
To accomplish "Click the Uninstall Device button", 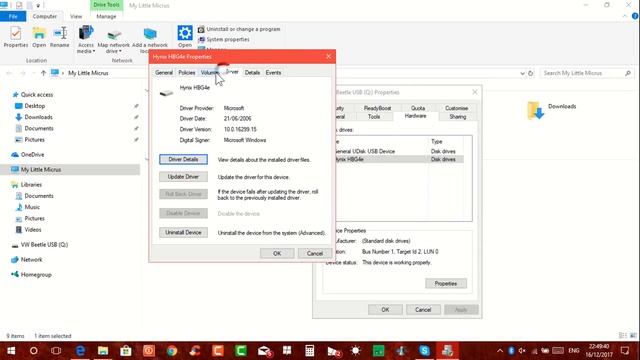I will point(183,232).
